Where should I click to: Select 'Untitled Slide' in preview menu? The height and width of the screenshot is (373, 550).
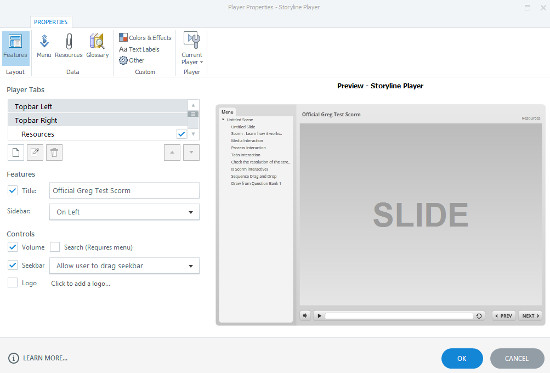coord(243,127)
